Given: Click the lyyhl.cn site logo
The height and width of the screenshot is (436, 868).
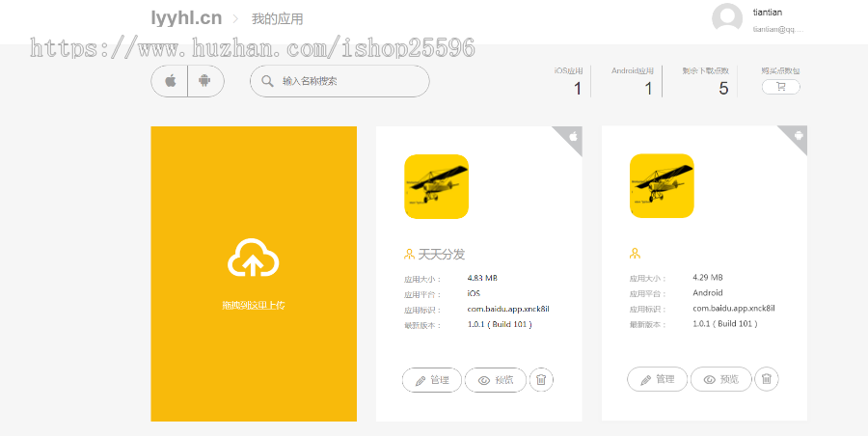Looking at the screenshot, I should coord(186,18).
